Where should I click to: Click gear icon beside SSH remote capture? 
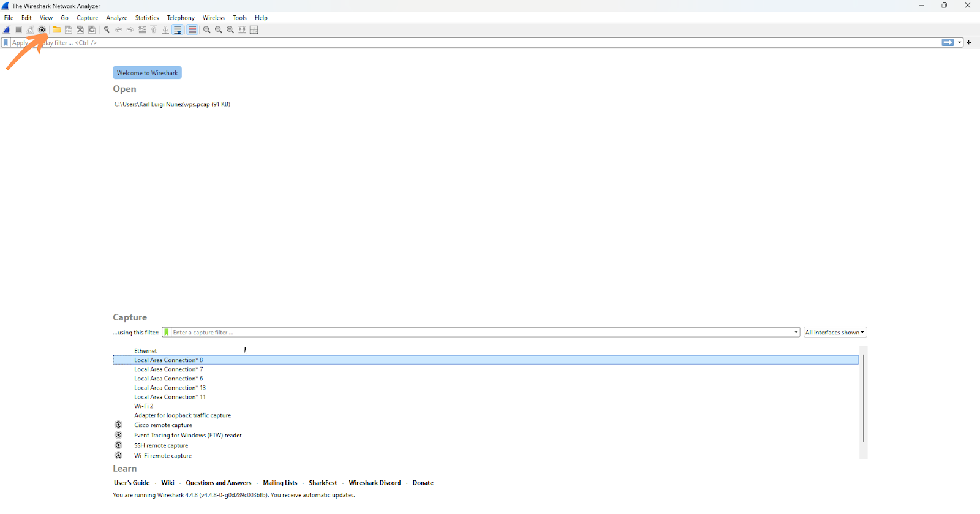(119, 445)
